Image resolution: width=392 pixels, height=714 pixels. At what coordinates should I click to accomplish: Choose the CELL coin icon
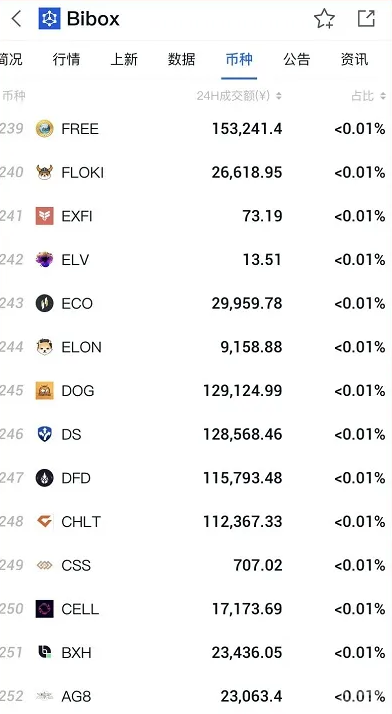coord(45,609)
